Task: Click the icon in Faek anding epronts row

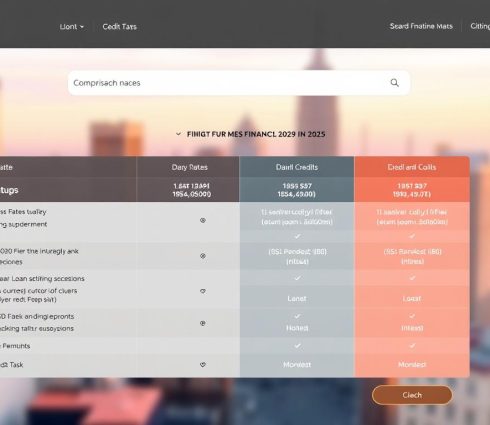Action: coord(203,323)
